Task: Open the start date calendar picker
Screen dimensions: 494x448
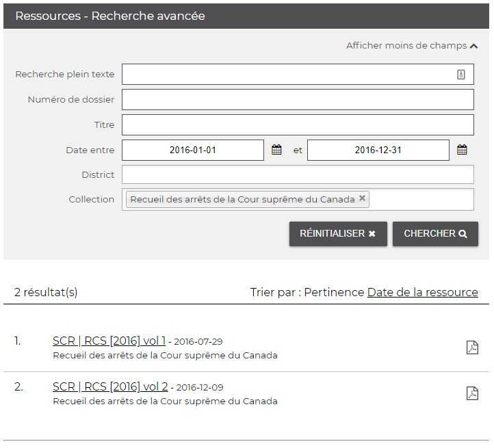Action: (276, 150)
